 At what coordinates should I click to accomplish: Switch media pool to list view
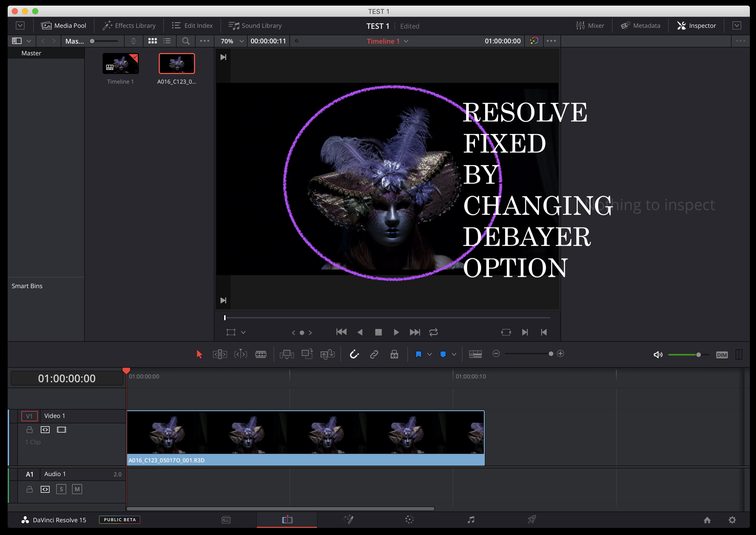[x=167, y=41]
